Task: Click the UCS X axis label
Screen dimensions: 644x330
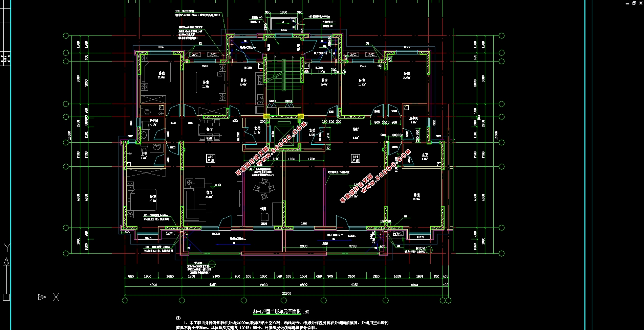Action: [x=56, y=297]
